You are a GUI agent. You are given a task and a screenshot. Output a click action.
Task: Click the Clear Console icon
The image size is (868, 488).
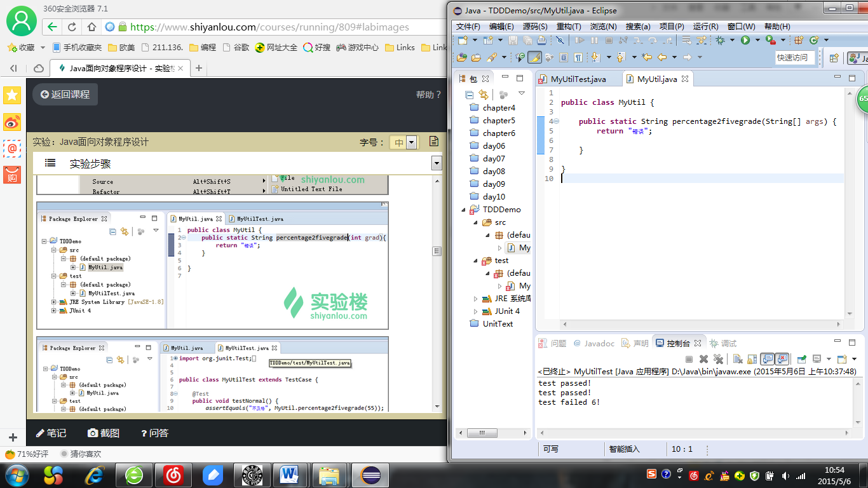click(x=738, y=359)
